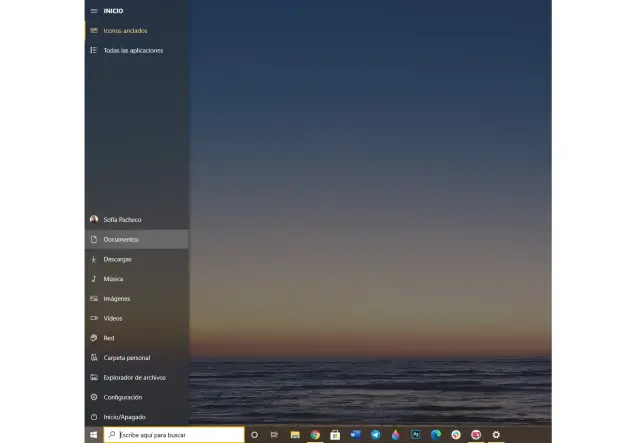Click the Imágenes picture icon
Image resolution: width=640 pixels, height=443 pixels.
pyautogui.click(x=94, y=298)
